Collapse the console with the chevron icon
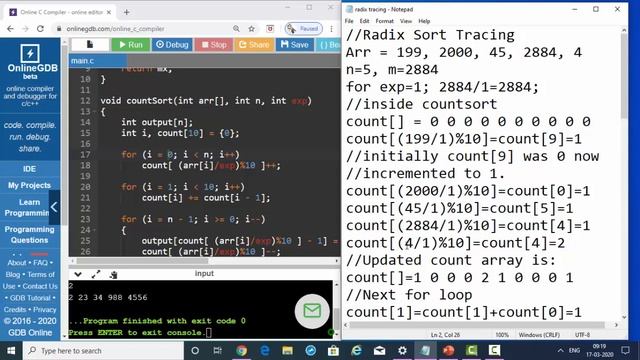Image resolution: width=640 pixels, height=360 pixels. 78,274
